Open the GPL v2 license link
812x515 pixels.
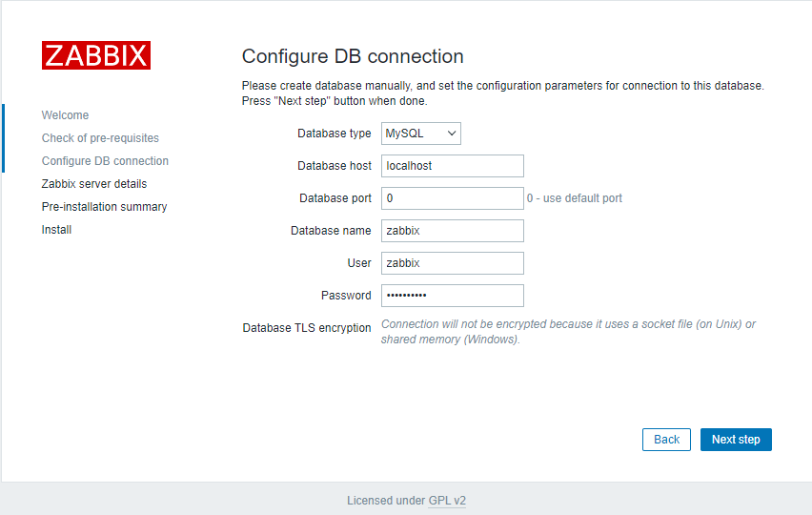(447, 501)
